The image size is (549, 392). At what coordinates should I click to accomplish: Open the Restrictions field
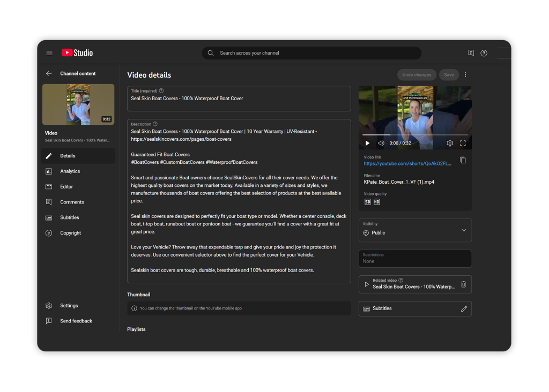415,259
